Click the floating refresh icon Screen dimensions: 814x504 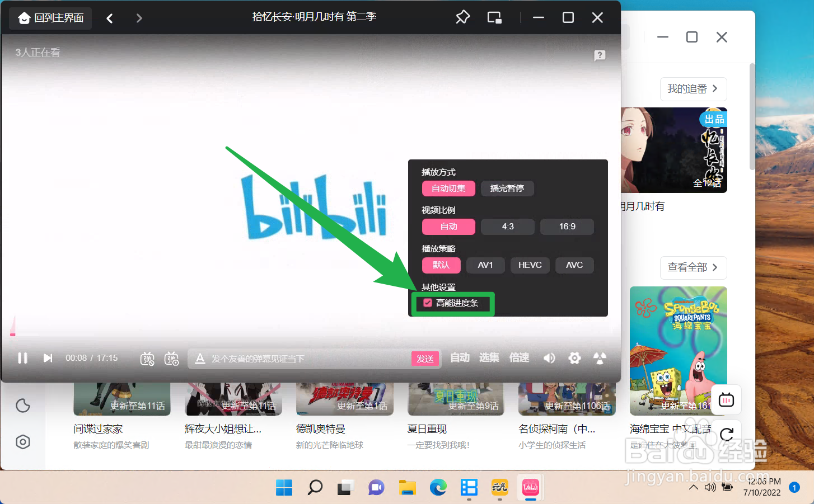(x=727, y=435)
